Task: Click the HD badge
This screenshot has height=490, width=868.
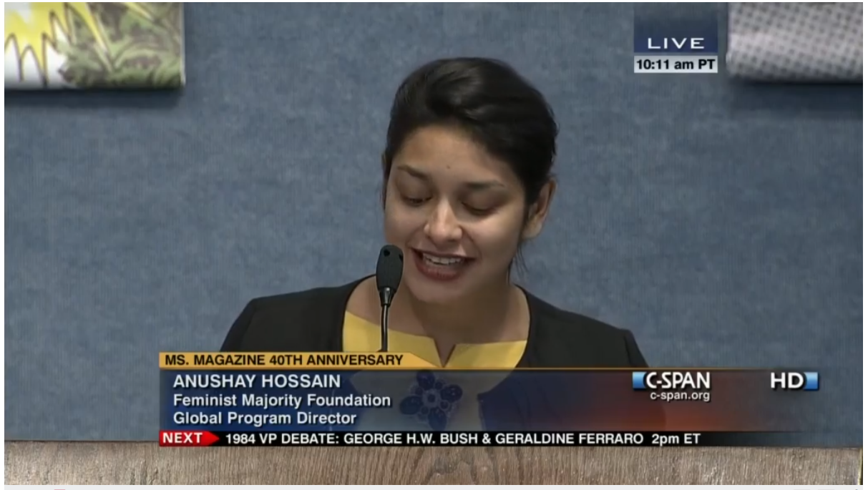Action: (x=794, y=381)
